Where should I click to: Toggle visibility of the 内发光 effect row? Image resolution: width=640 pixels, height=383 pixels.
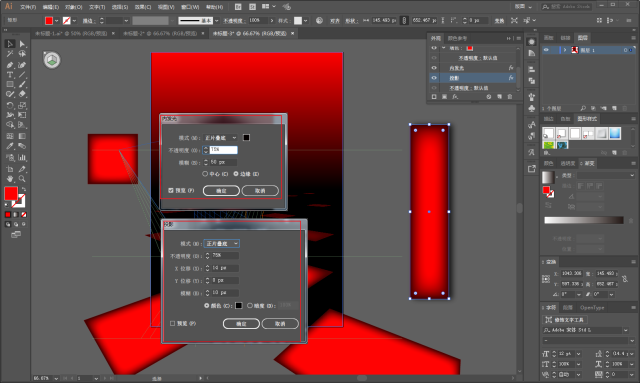434,68
